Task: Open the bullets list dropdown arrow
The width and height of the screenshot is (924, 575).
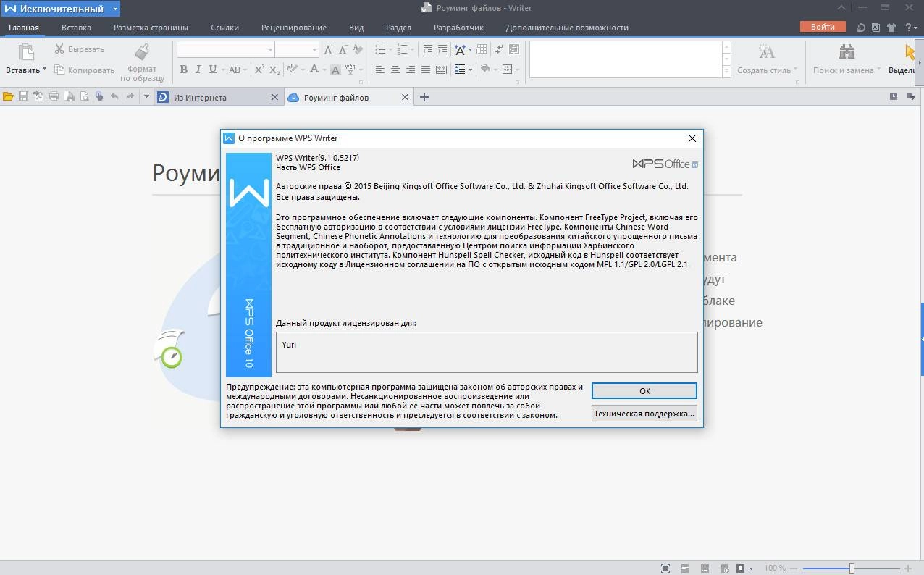Action: [x=390, y=50]
